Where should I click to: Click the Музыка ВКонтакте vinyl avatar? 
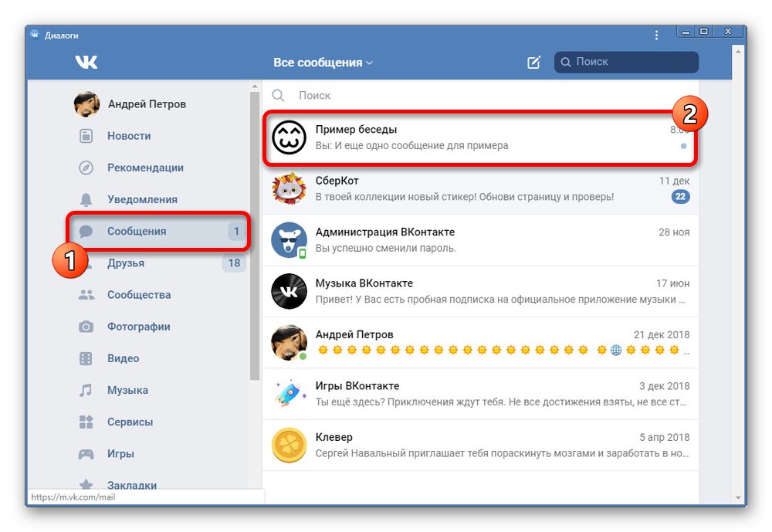[x=289, y=291]
